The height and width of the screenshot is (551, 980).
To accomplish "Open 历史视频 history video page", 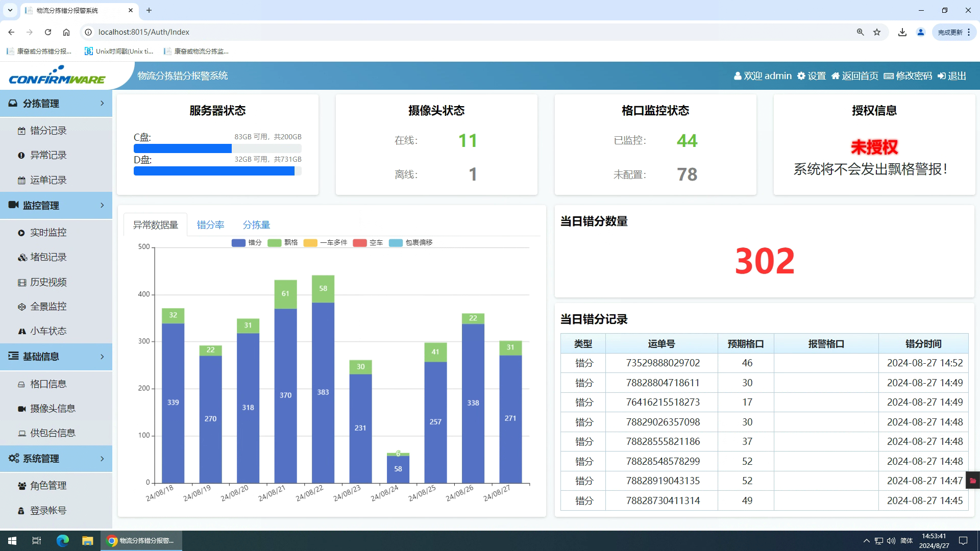I will tap(48, 282).
